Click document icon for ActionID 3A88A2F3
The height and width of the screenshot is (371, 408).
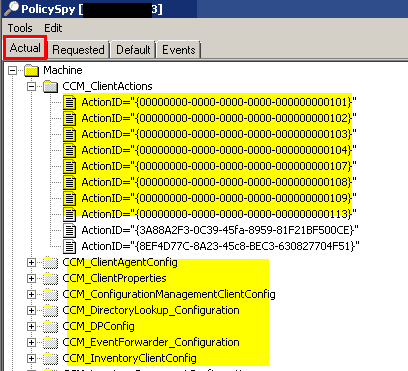[70, 230]
